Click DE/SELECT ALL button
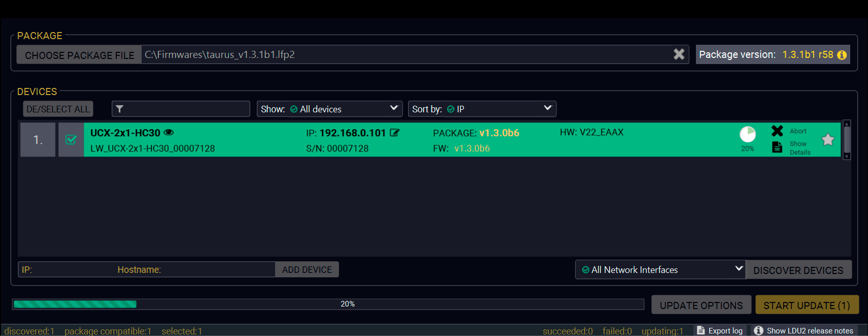 pos(58,109)
